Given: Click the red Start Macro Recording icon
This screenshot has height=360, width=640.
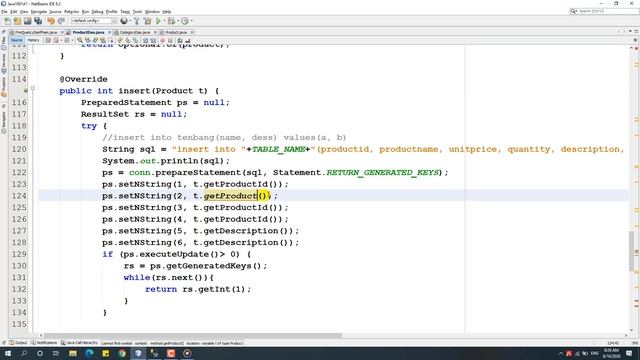Looking at the screenshot, I should pyautogui.click(x=162, y=40).
